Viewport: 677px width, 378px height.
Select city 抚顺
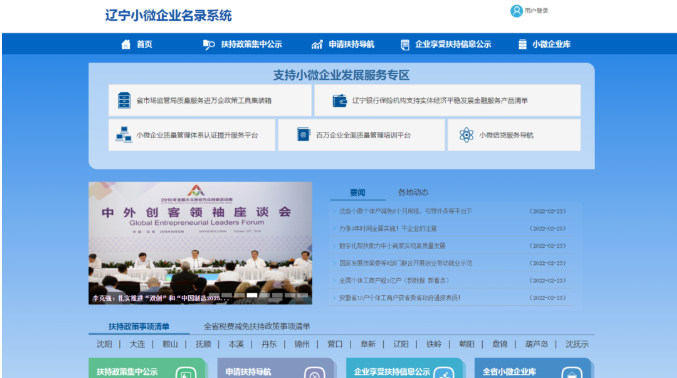[x=203, y=344]
